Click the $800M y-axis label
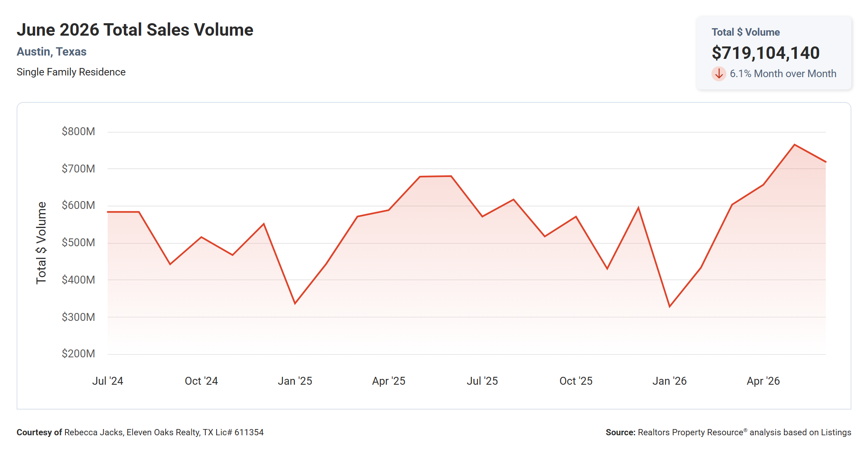The width and height of the screenshot is (868, 456). [x=78, y=132]
